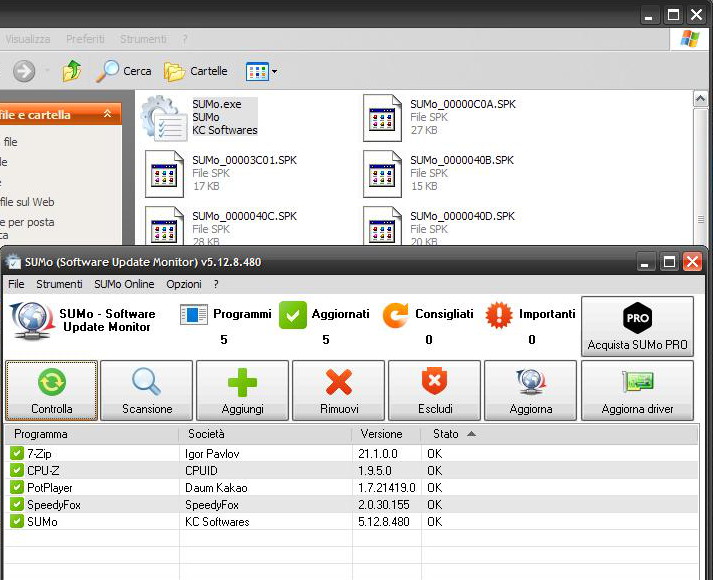Viewport: 713px width, 580px height.
Task: Click the SUMo title bar app icon
Action: pos(14,262)
